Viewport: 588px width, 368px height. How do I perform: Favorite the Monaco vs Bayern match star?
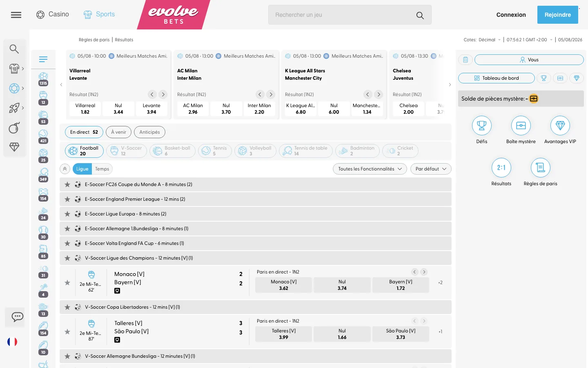[x=67, y=283]
